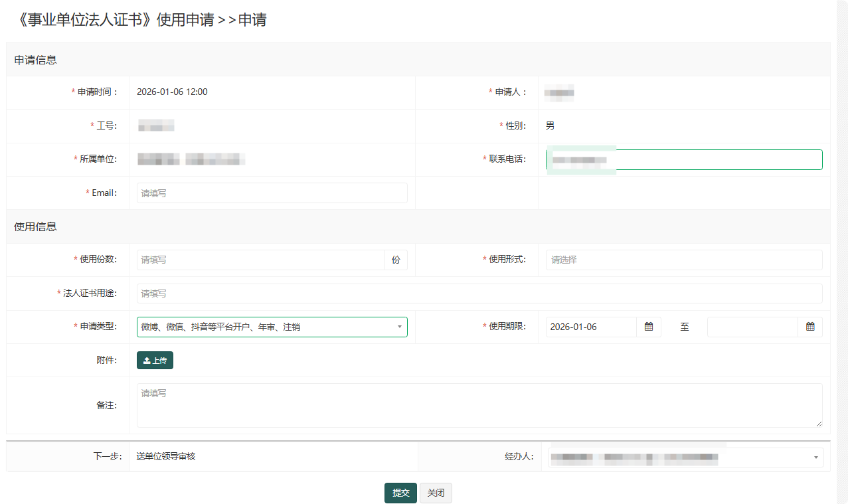Screen dimensions: 848x504
Task: Click the 关闭 button
Action: 436,493
